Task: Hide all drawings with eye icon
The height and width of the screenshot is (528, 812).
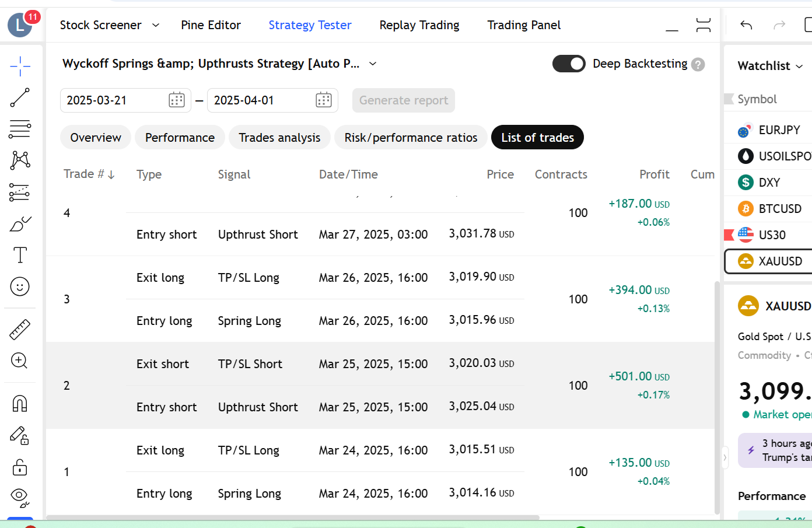Action: [x=20, y=497]
